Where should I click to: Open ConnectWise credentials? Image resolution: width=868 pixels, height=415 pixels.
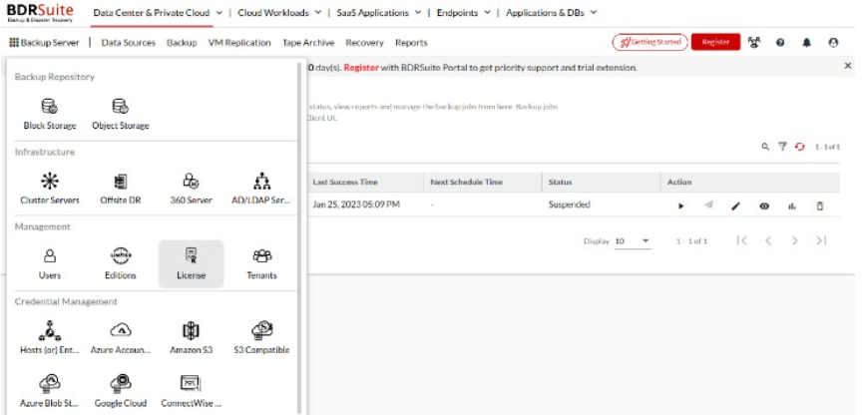tap(191, 391)
